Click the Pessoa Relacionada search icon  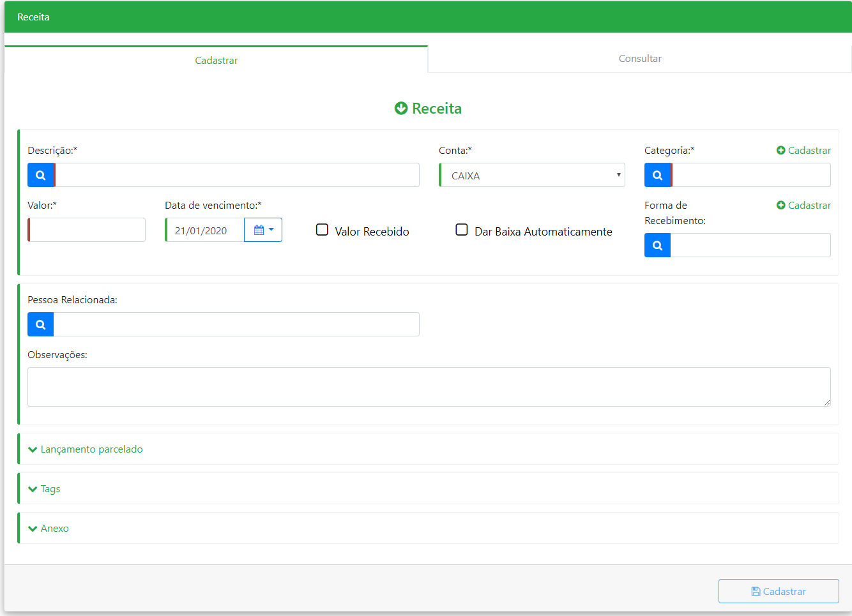tap(41, 324)
